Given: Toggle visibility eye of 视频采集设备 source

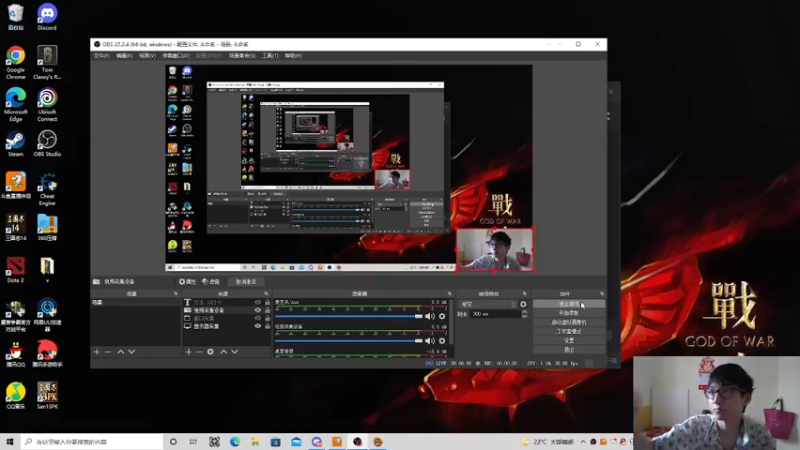Looking at the screenshot, I should 258,310.
